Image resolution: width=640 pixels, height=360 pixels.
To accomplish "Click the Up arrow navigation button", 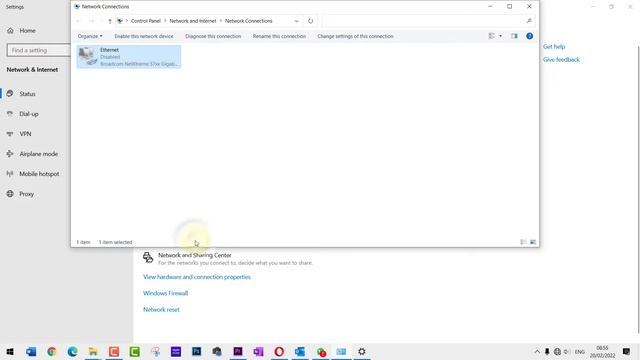I will 109,21.
